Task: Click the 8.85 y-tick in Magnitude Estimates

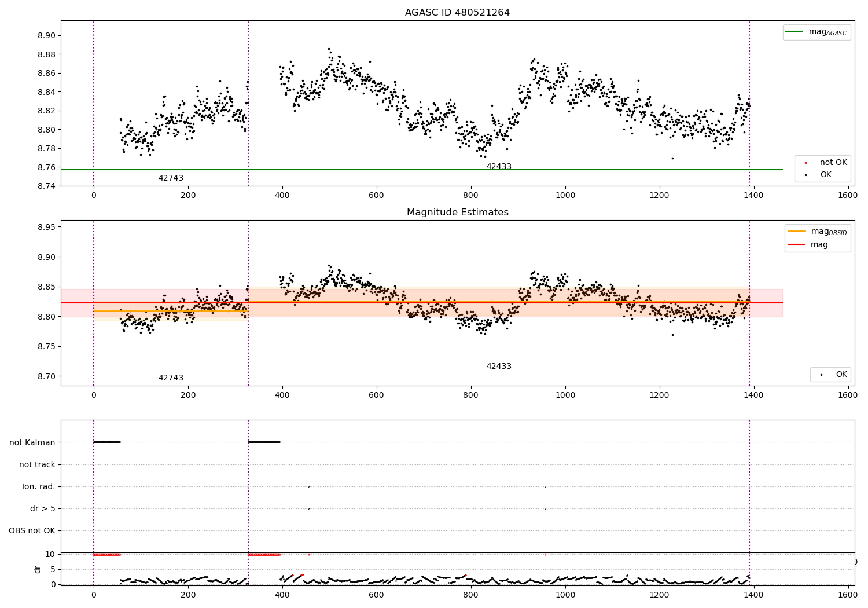Action: [46, 287]
